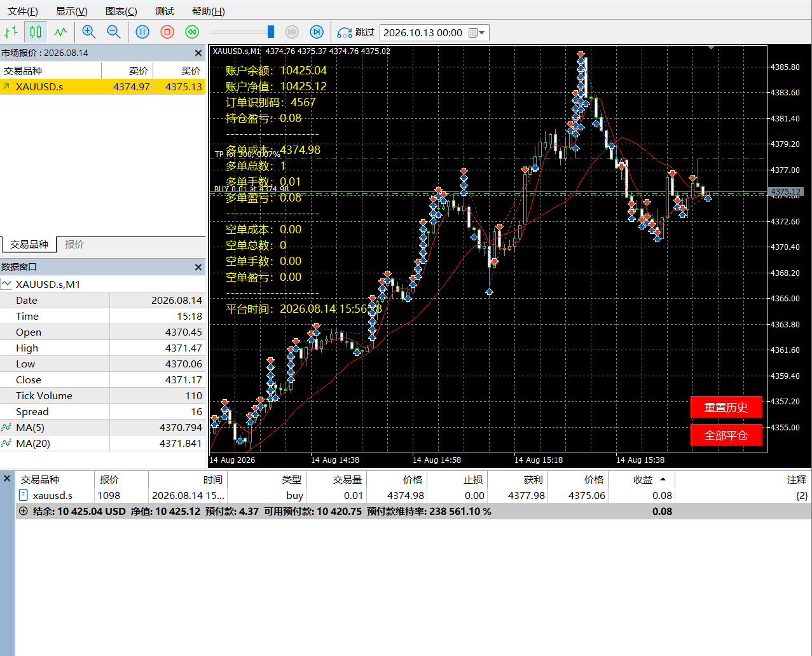
Task: Switch to the 报价 tab
Action: 74,245
